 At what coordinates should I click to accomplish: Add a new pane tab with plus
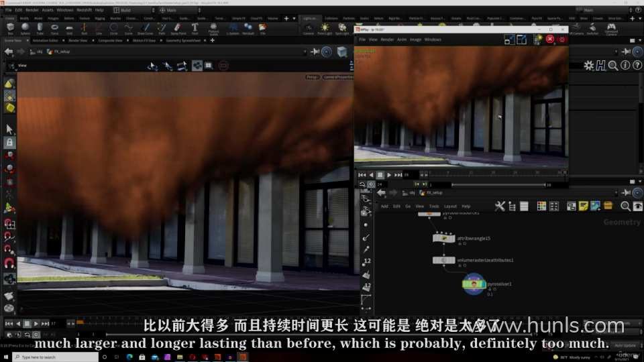click(213, 41)
